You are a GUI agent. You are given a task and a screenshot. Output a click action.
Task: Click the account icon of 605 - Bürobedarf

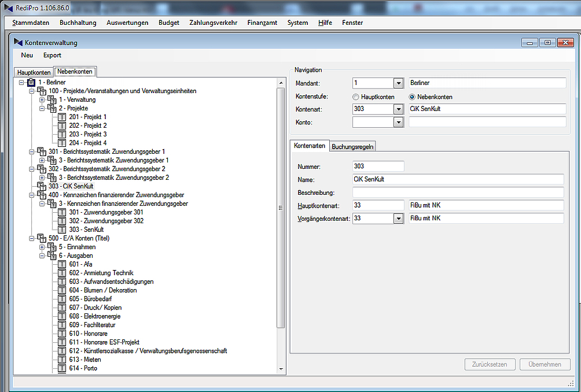tap(62, 299)
